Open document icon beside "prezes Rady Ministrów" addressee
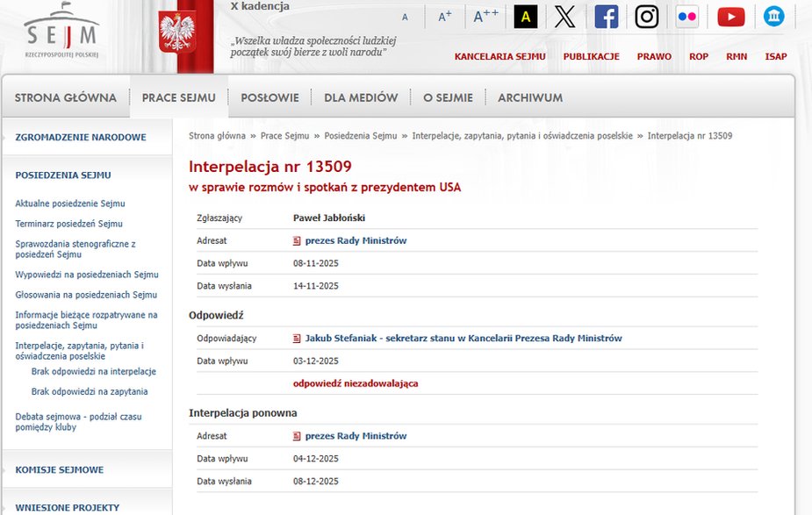Image resolution: width=812 pixels, height=515 pixels. (296, 240)
